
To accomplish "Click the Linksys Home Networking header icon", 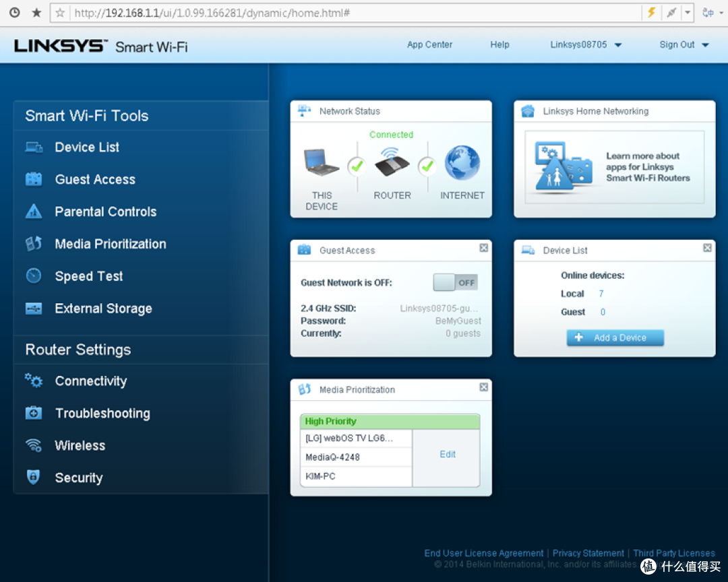I will pos(528,111).
